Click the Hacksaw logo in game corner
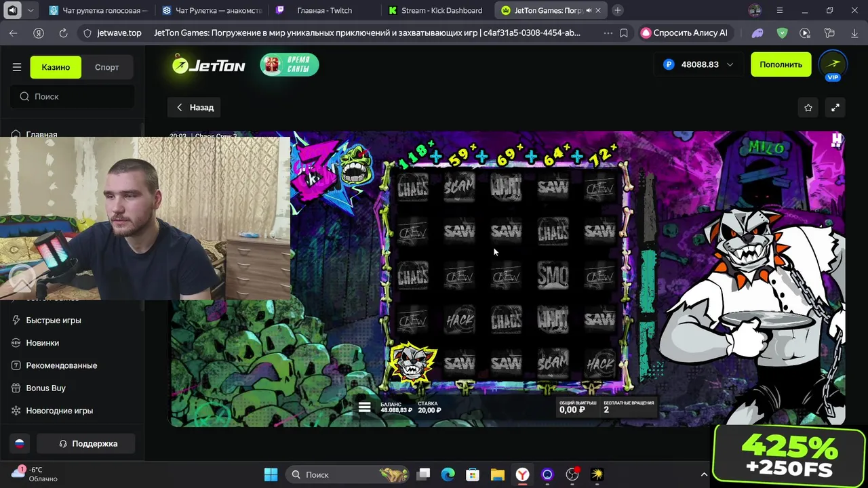This screenshot has width=868, height=488. pos(837,140)
